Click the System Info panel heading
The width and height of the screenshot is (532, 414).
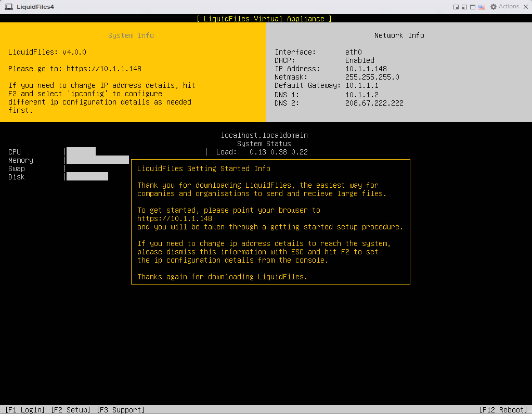(x=131, y=35)
